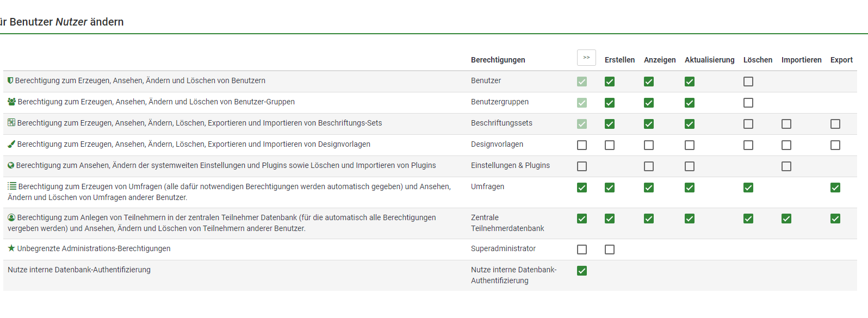Screen dimensions: 868x318
Task: Click the user group icon for Benutzer-Gruppen
Action: pyautogui.click(x=11, y=102)
